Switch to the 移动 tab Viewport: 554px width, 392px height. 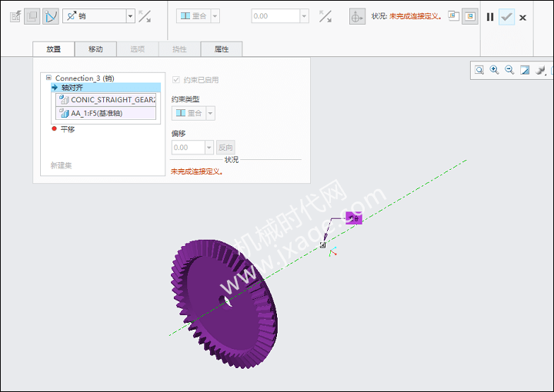coord(95,49)
